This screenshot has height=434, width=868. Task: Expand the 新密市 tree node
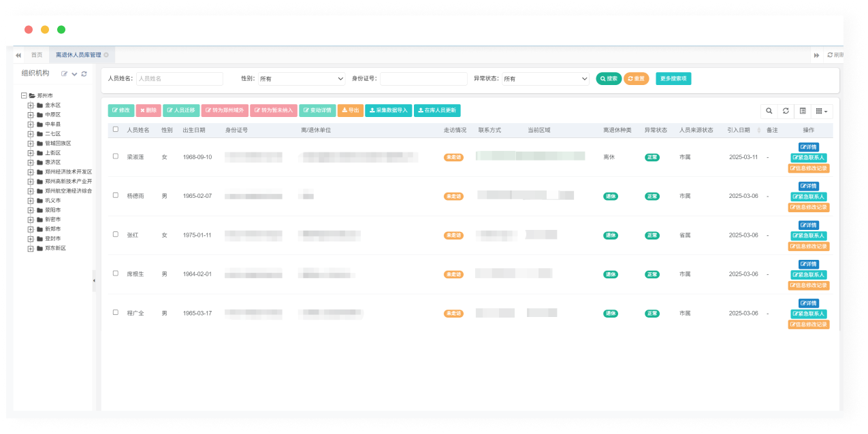(x=31, y=220)
